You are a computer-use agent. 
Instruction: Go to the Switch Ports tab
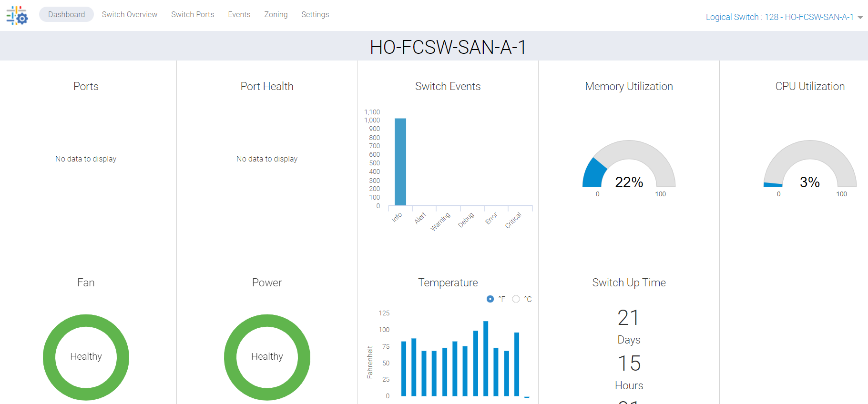tap(193, 14)
